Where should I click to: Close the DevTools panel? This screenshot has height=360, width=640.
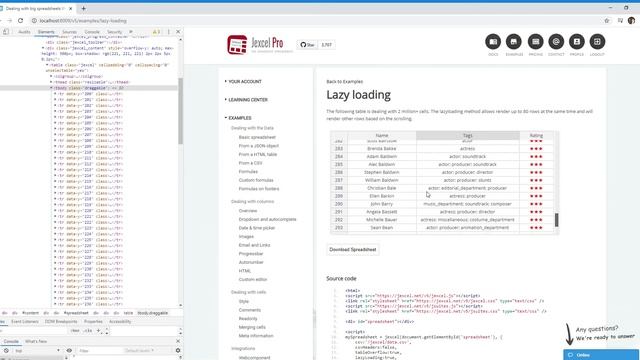pyautogui.click(x=178, y=32)
